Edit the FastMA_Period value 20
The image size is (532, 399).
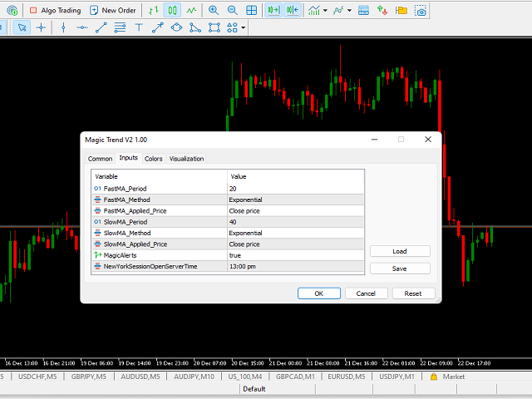coord(296,189)
